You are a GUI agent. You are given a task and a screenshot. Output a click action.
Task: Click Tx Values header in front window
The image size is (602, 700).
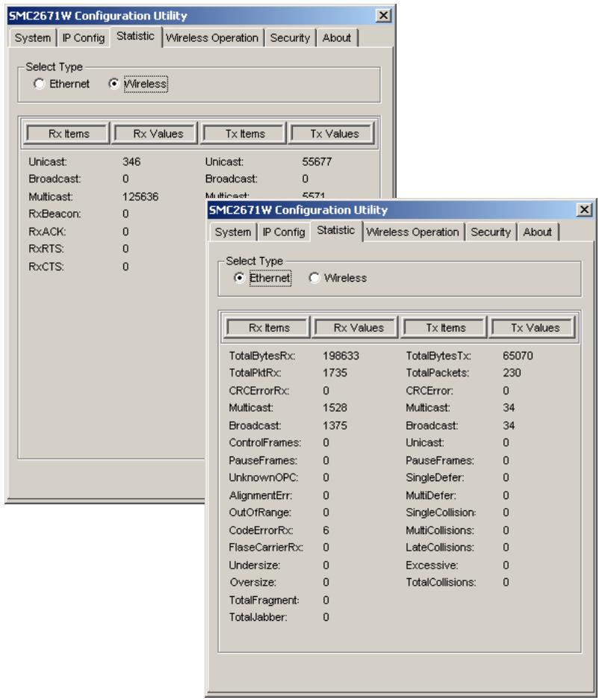pos(533,328)
